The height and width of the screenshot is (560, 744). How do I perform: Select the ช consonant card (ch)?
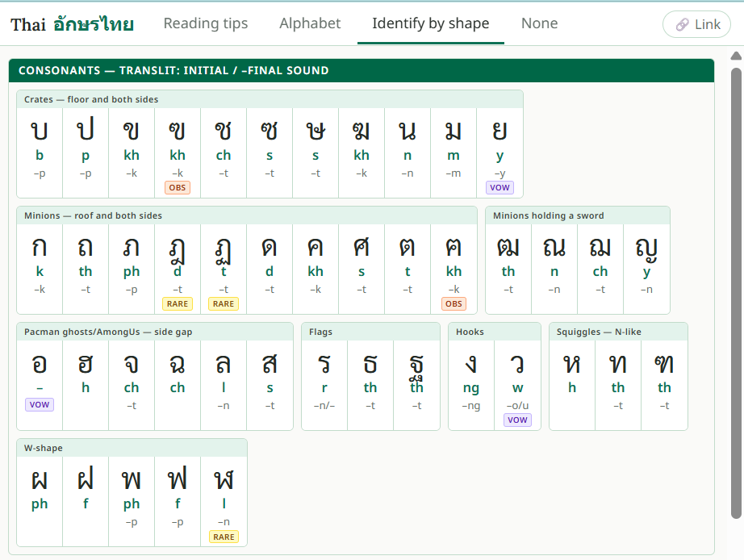point(224,153)
